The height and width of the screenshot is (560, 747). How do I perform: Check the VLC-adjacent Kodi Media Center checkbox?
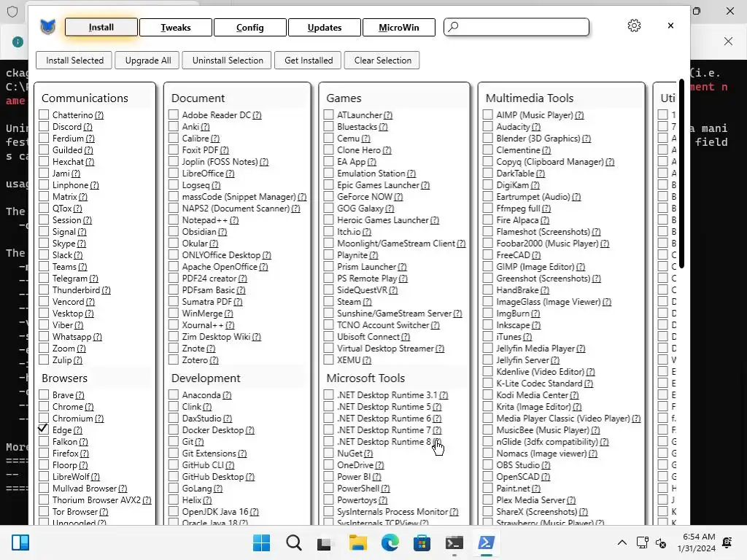(x=487, y=394)
